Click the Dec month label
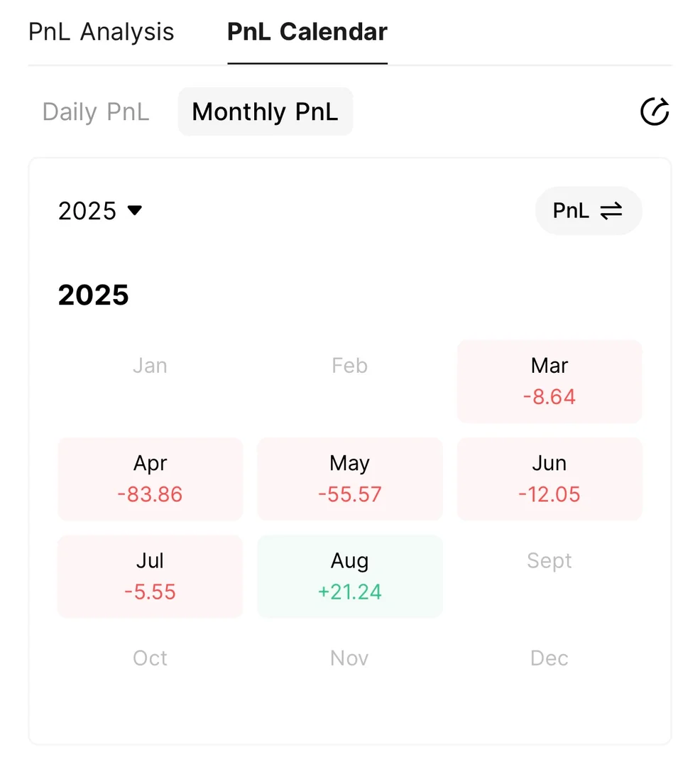 click(549, 658)
